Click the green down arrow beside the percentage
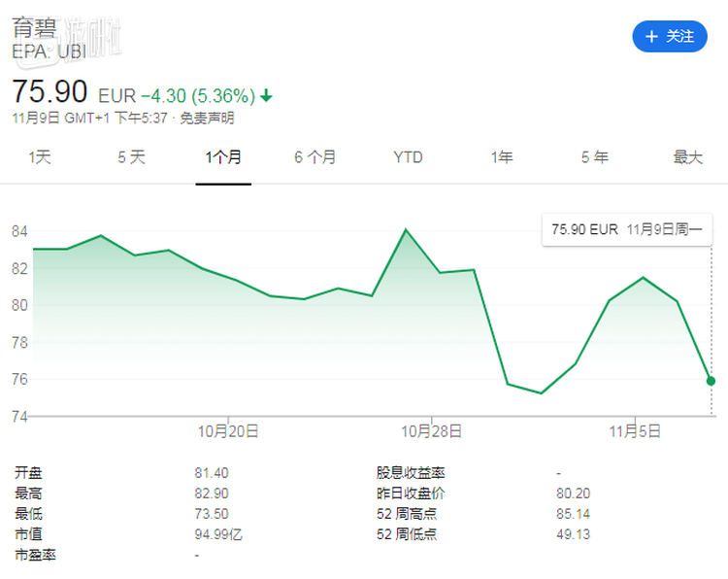The image size is (728, 579). tap(266, 96)
